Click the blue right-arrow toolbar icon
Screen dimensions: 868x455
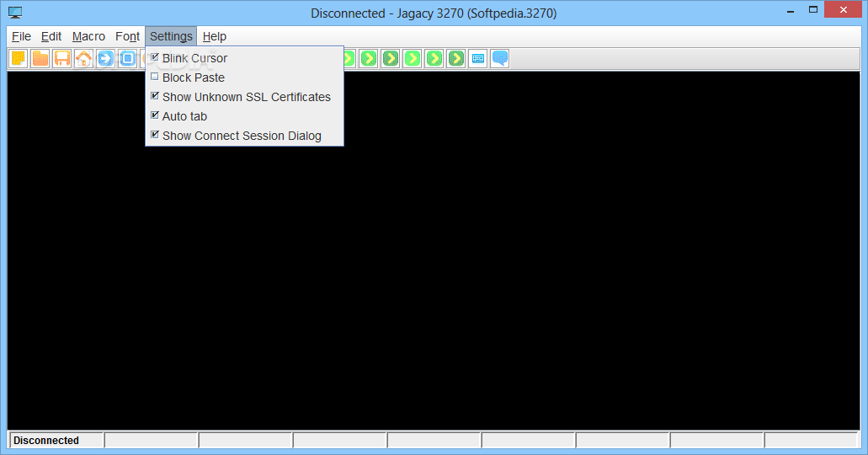[106, 59]
